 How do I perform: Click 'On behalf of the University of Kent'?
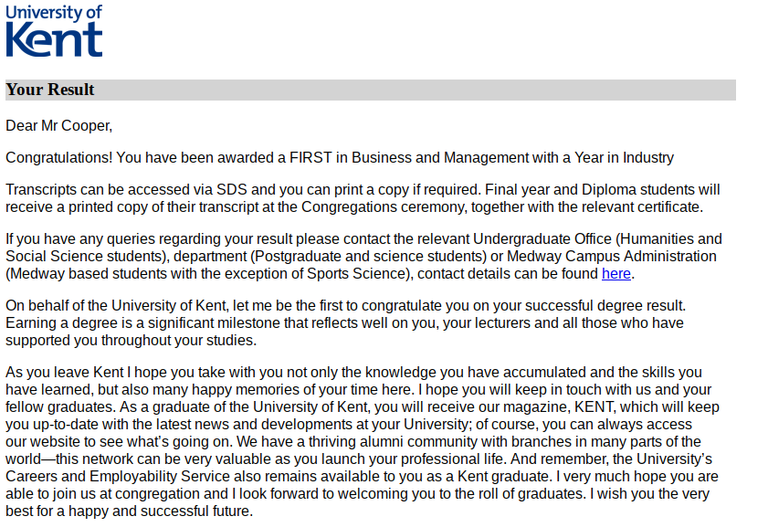124,306
